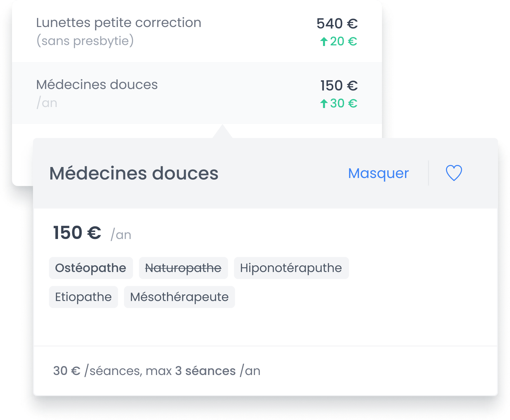Select the Hiponotéraputhe tag
This screenshot has height=420, width=510.
291,268
